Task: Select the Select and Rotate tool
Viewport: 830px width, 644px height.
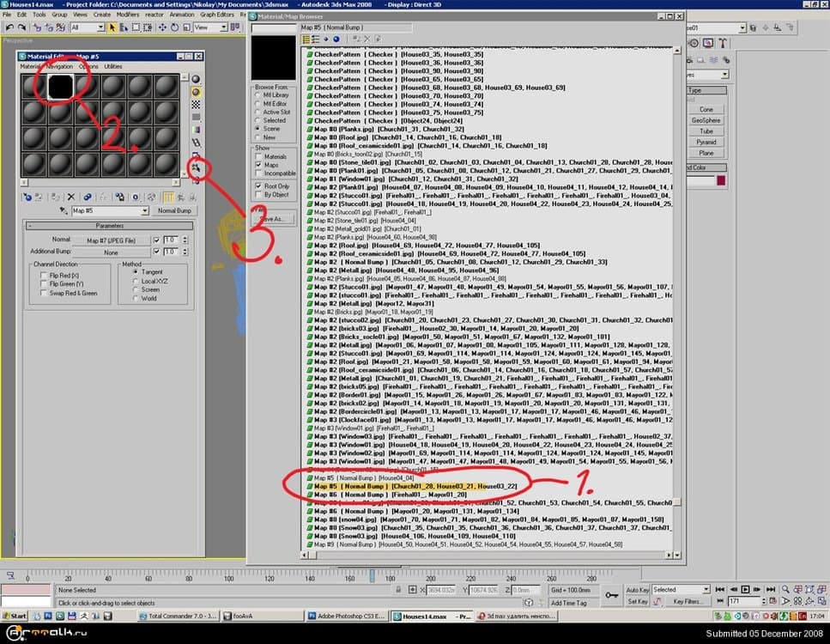Action: coord(174,27)
